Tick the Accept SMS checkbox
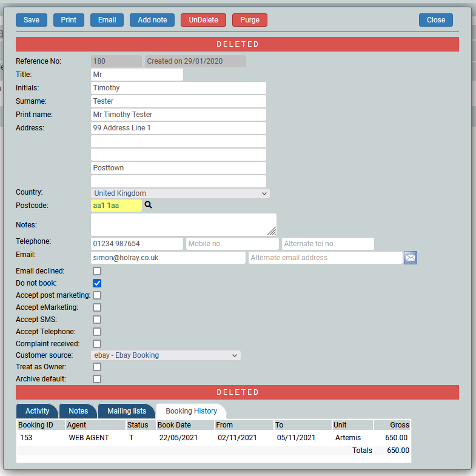The image size is (476, 476). [97, 320]
